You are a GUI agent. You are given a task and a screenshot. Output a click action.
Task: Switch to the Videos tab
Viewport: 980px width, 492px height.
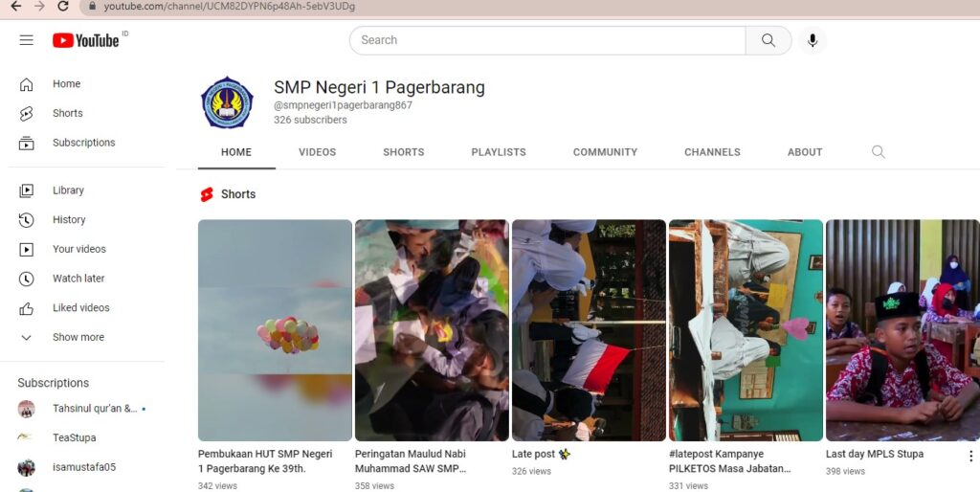point(317,152)
